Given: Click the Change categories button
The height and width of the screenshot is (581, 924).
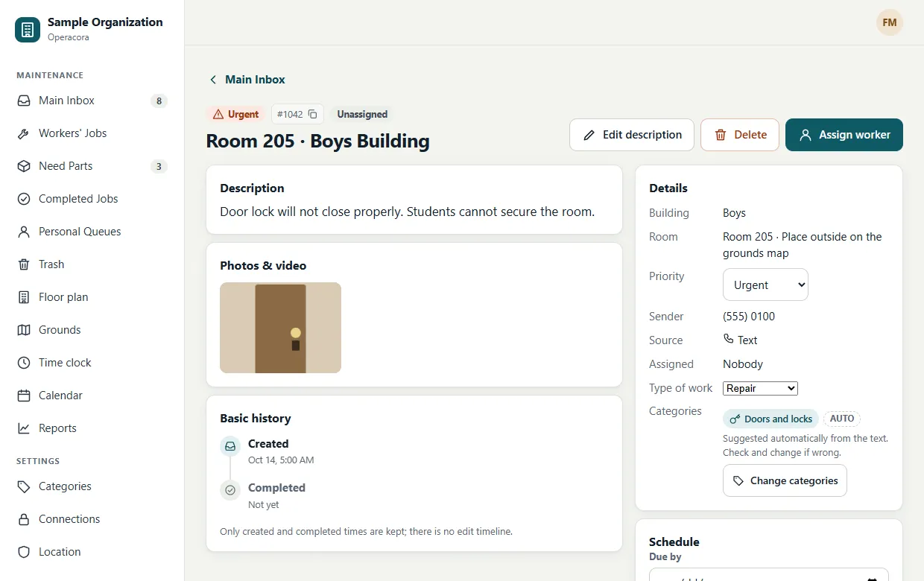Looking at the screenshot, I should click(x=785, y=480).
